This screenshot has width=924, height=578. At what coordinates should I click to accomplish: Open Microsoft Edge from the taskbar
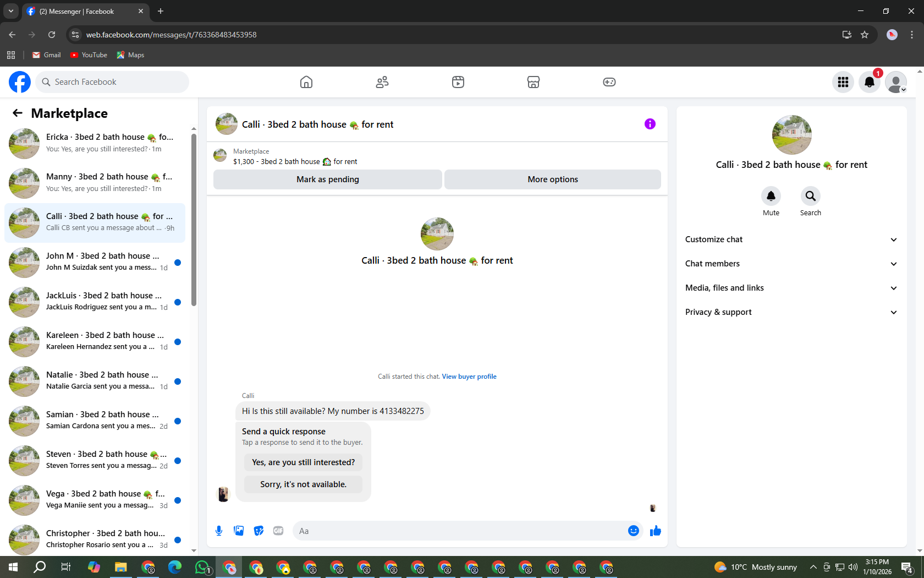175,567
